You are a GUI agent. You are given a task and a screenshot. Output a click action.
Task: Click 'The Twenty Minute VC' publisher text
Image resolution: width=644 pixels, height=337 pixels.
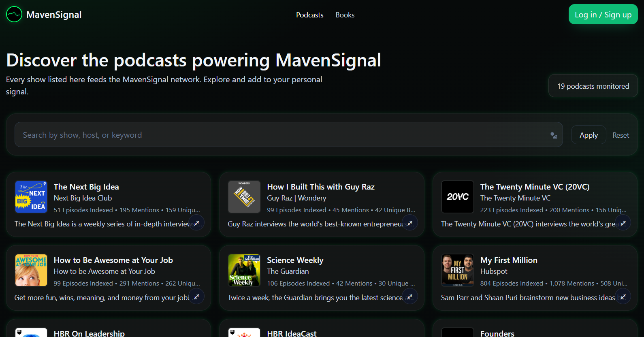(515, 198)
